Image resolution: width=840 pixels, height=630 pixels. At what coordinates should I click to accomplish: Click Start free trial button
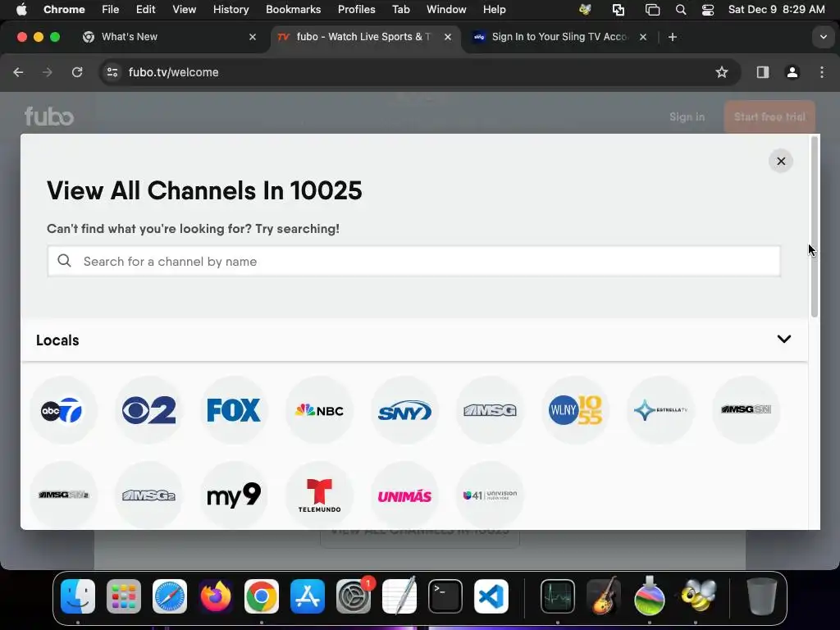point(769,116)
